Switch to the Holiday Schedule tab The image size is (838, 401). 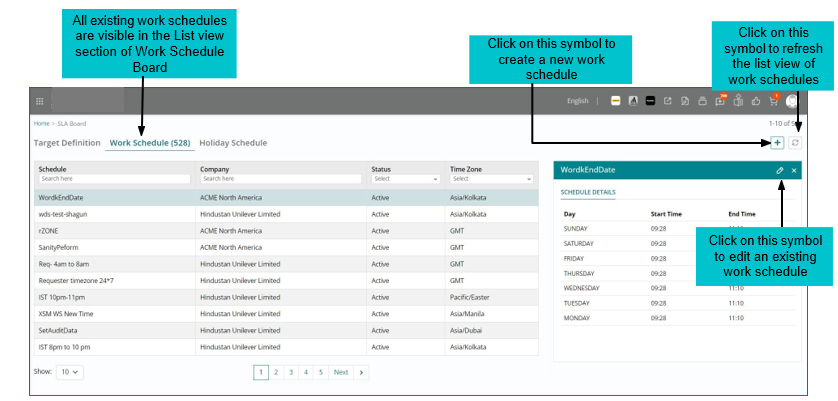(233, 143)
